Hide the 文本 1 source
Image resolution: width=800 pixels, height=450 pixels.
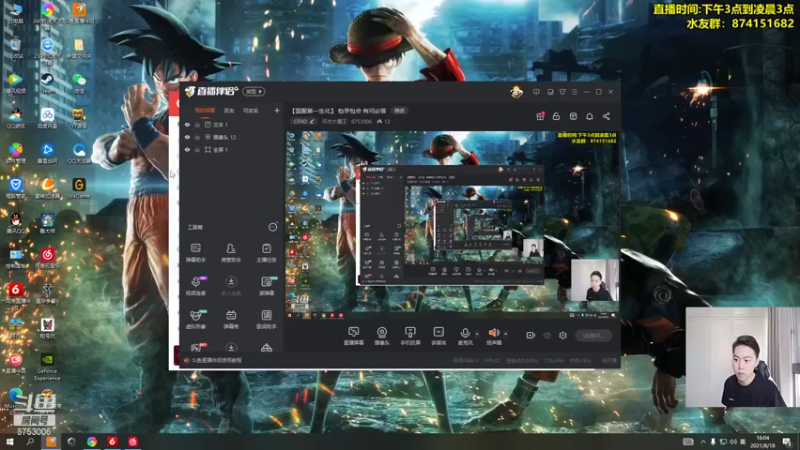pyautogui.click(x=187, y=124)
